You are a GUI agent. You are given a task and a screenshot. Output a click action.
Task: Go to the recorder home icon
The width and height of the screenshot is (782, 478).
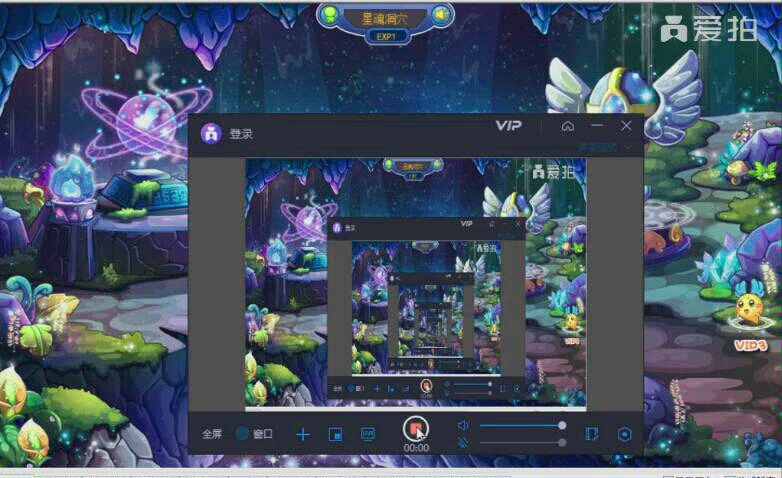(568, 126)
